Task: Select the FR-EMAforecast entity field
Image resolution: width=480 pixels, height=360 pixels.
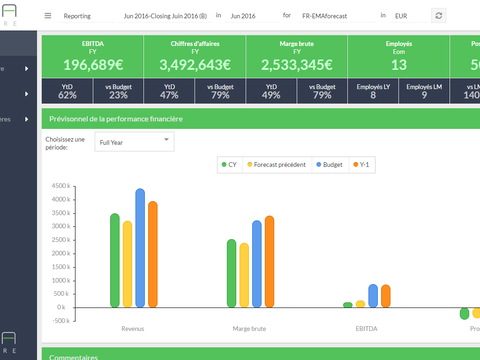Action: pos(337,16)
